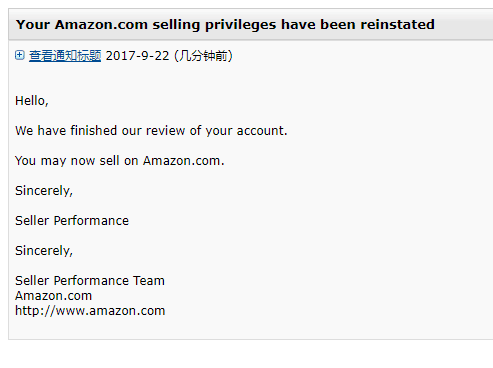Click Amazon.com in the sell sentence
Image resolution: width=493 pixels, height=368 pixels.
[x=184, y=161]
